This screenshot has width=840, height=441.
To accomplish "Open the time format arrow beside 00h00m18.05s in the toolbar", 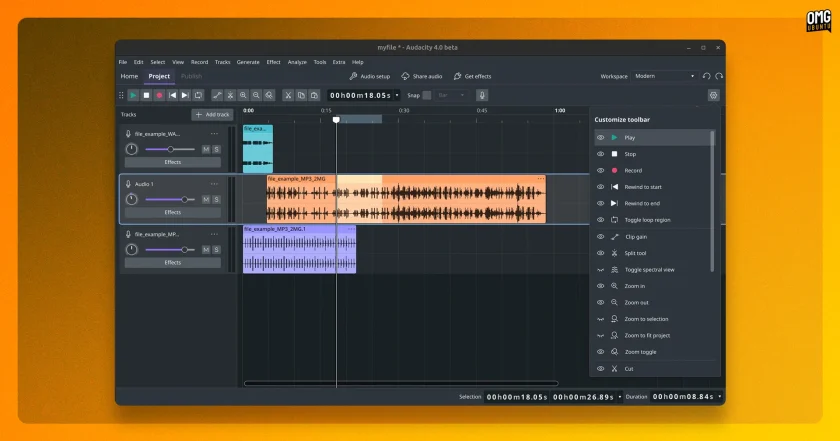I will pos(397,95).
